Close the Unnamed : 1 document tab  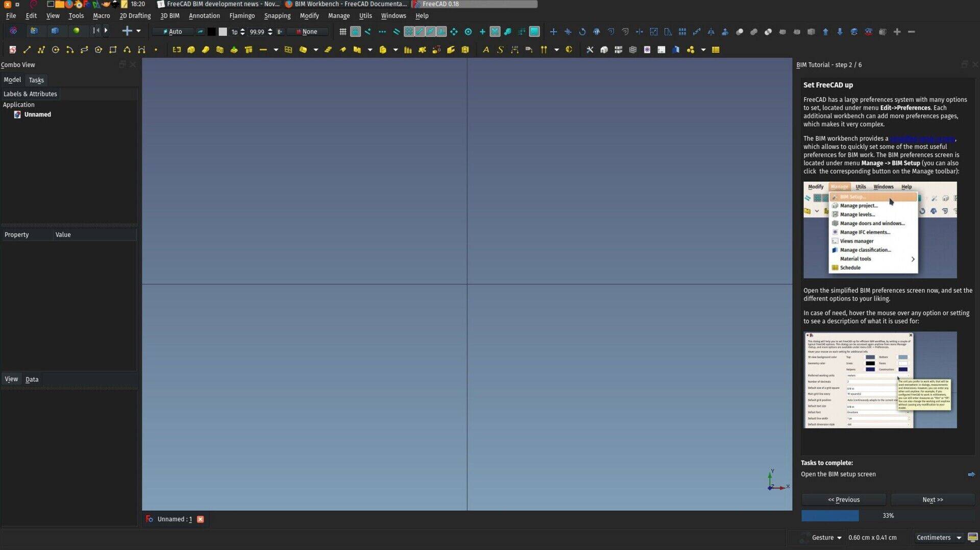pos(201,519)
